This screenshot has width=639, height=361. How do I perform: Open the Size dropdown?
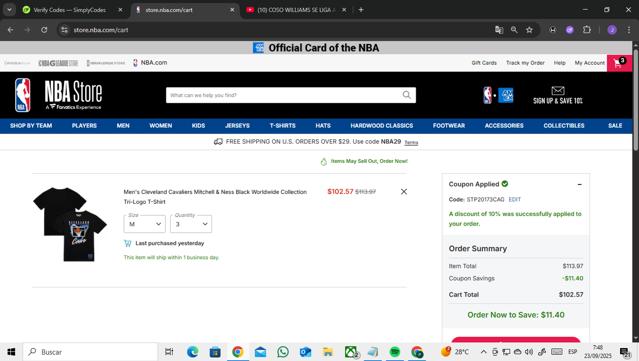145,224
